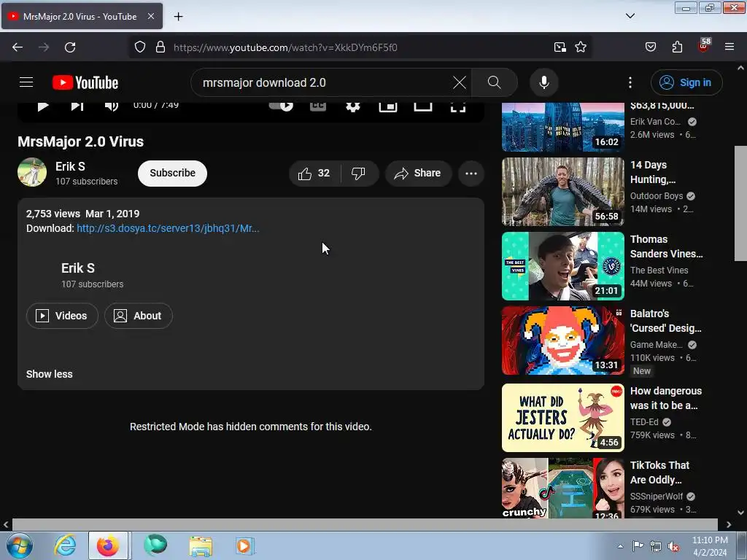Open Firefox application menu
This screenshot has width=747, height=560.
pos(729,47)
